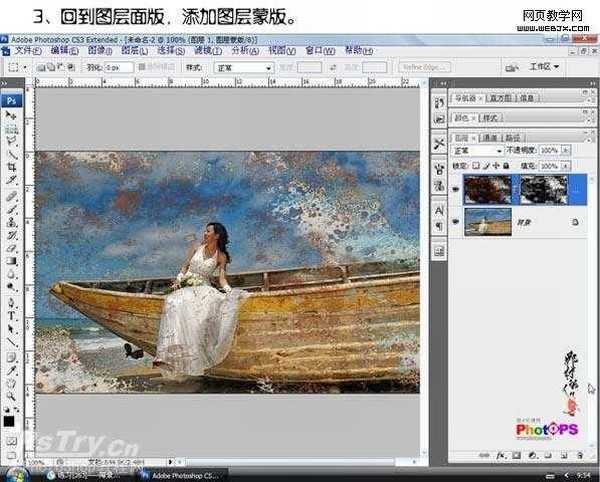Toggle visibility of the 背景 layer

(x=456, y=222)
